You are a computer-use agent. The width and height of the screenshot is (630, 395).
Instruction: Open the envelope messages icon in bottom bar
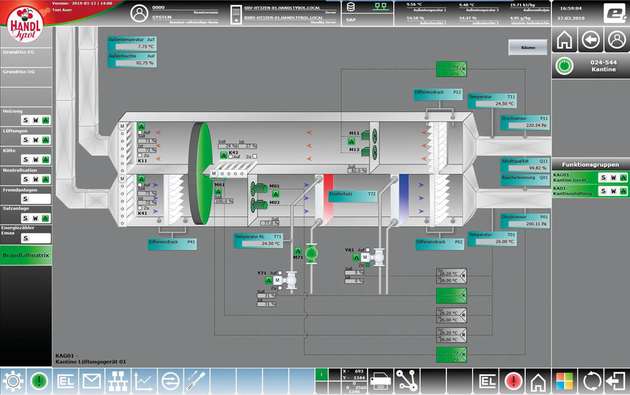point(92,381)
